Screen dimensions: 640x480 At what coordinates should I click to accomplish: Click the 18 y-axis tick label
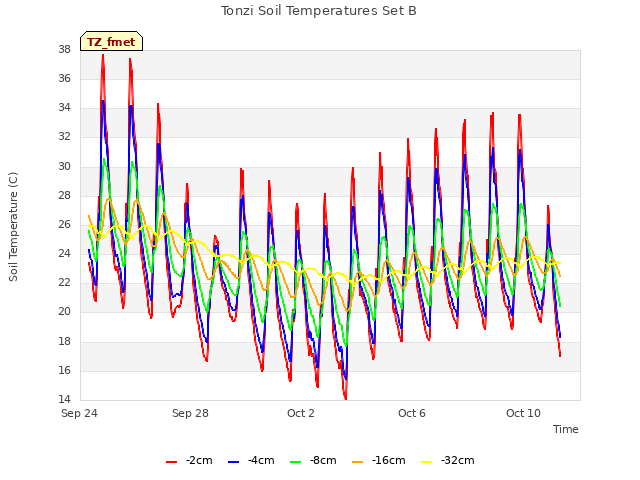point(64,342)
